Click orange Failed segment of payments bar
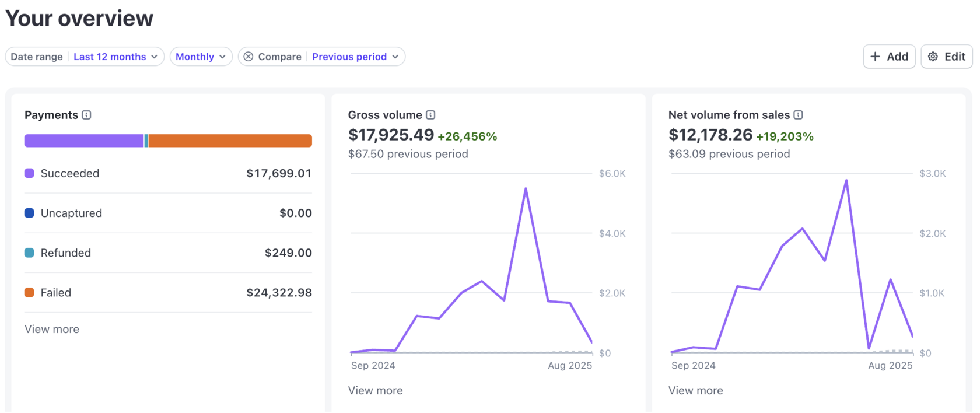 coord(230,141)
